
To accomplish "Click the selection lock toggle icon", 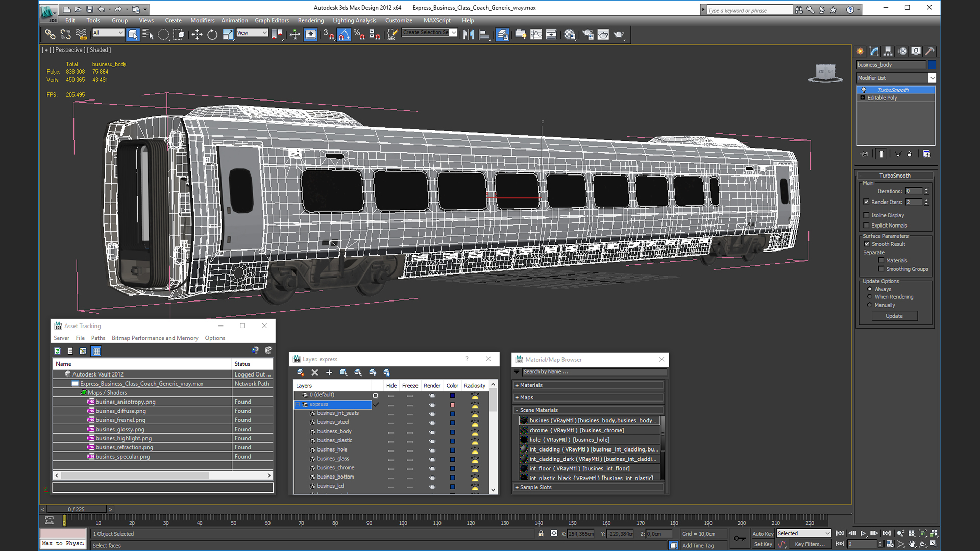I will [541, 533].
